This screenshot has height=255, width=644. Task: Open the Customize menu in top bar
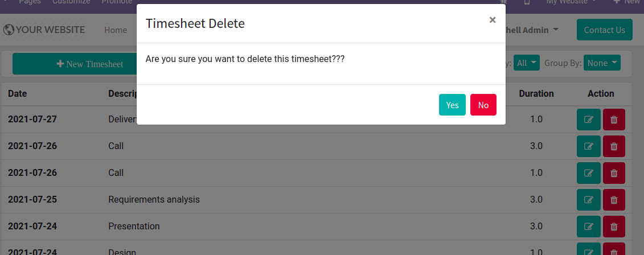[x=72, y=2]
